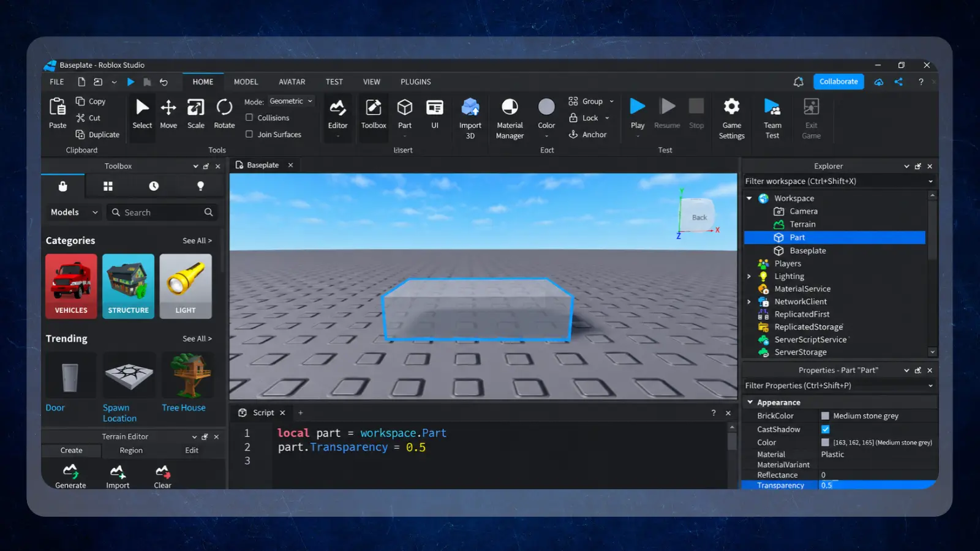Open the Material Manager
The width and height of the screenshot is (980, 551).
510,119
